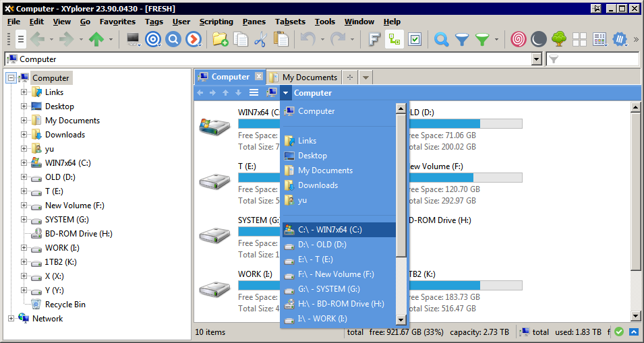Click the orange circled arrow toolbar icon
Image resolution: width=644 pixels, height=343 pixels.
(194, 39)
